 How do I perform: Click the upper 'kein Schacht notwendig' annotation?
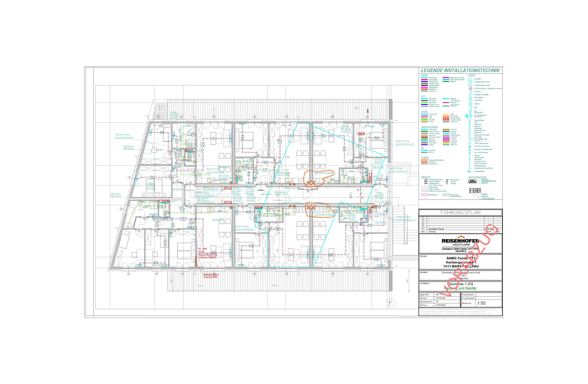pyautogui.click(x=324, y=173)
